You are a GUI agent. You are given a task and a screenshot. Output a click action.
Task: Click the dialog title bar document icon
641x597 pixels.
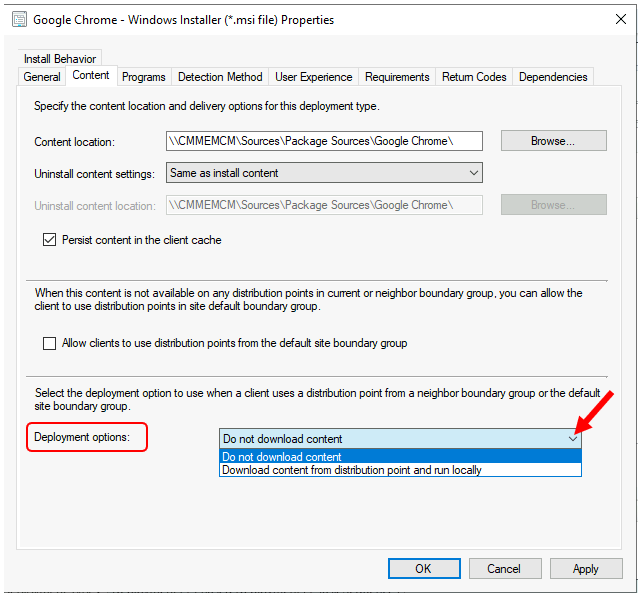(19, 19)
